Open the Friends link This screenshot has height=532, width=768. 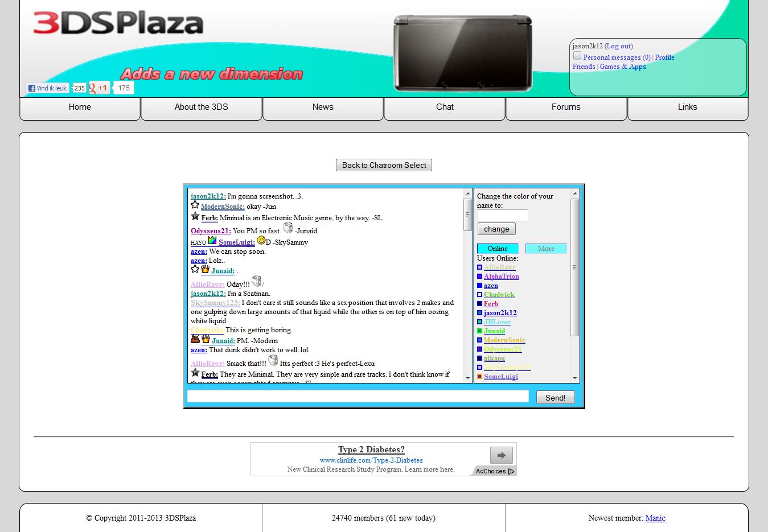pyautogui.click(x=584, y=67)
